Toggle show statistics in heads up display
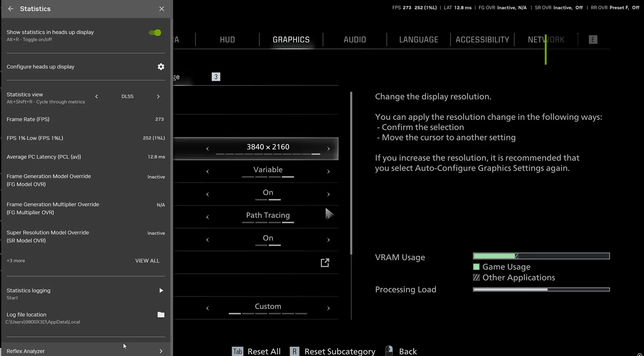644x356 pixels. (x=155, y=33)
